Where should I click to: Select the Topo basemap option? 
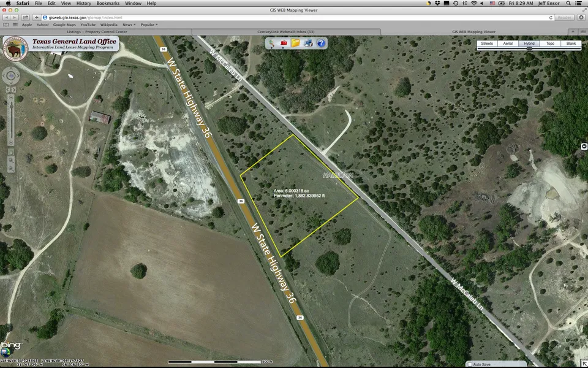point(550,44)
